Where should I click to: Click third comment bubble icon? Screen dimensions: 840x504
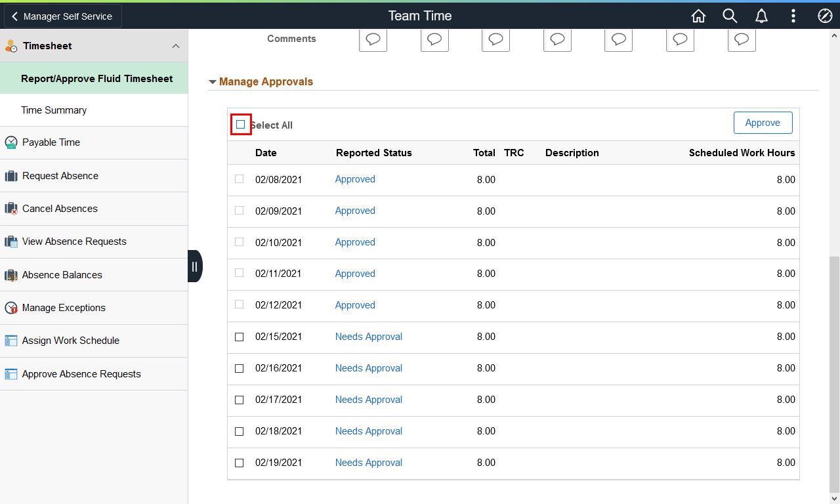pyautogui.click(x=496, y=39)
